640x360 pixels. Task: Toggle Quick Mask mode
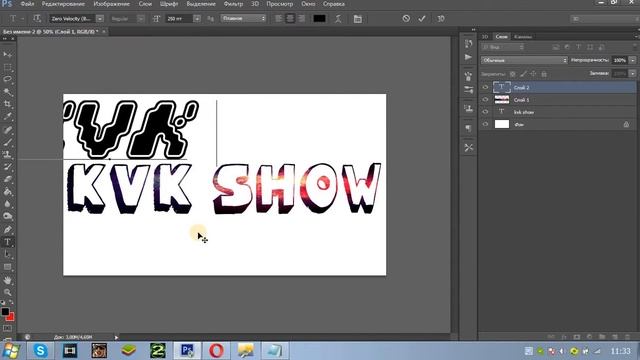[x=7, y=328]
